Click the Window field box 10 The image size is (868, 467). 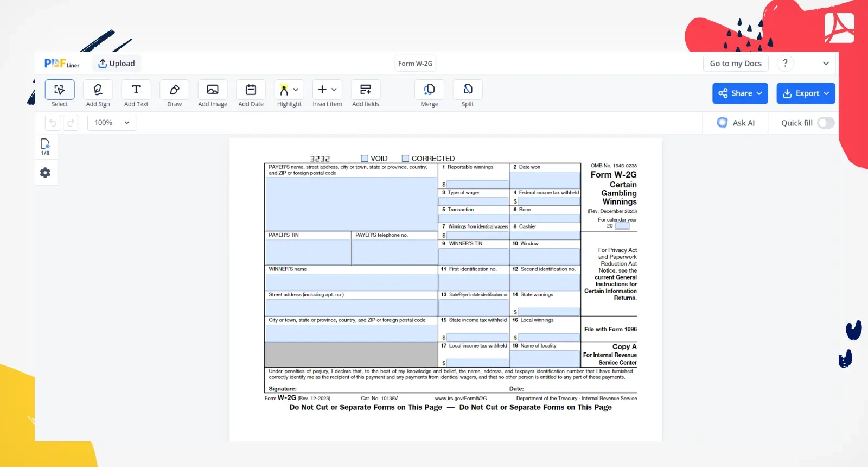click(545, 256)
